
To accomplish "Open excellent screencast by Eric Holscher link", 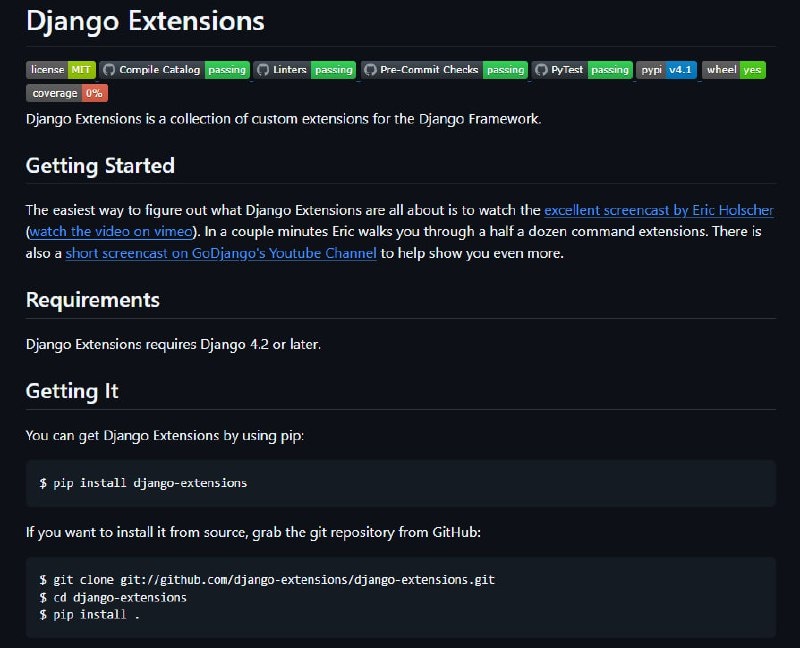I will pos(659,210).
